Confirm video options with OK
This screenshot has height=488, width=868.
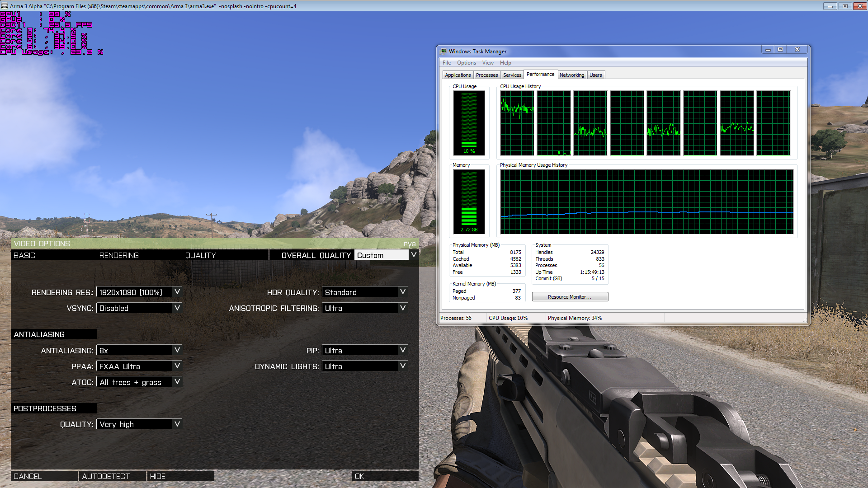pos(385,476)
